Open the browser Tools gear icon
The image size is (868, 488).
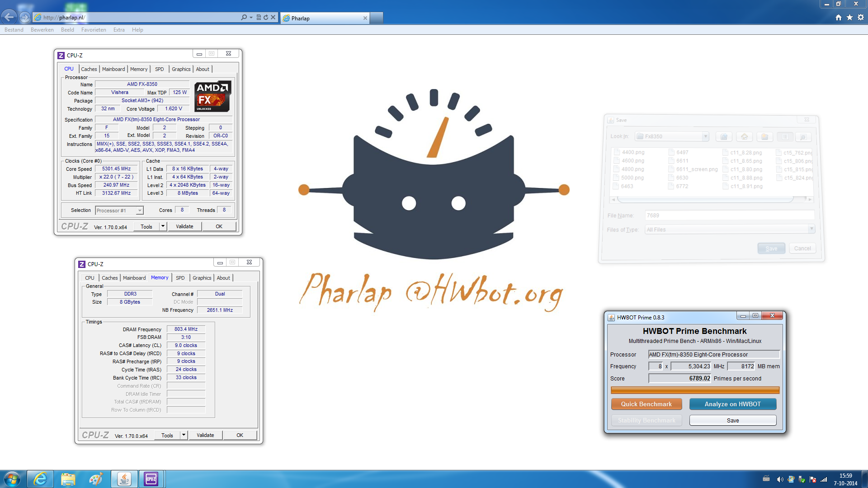[861, 17]
